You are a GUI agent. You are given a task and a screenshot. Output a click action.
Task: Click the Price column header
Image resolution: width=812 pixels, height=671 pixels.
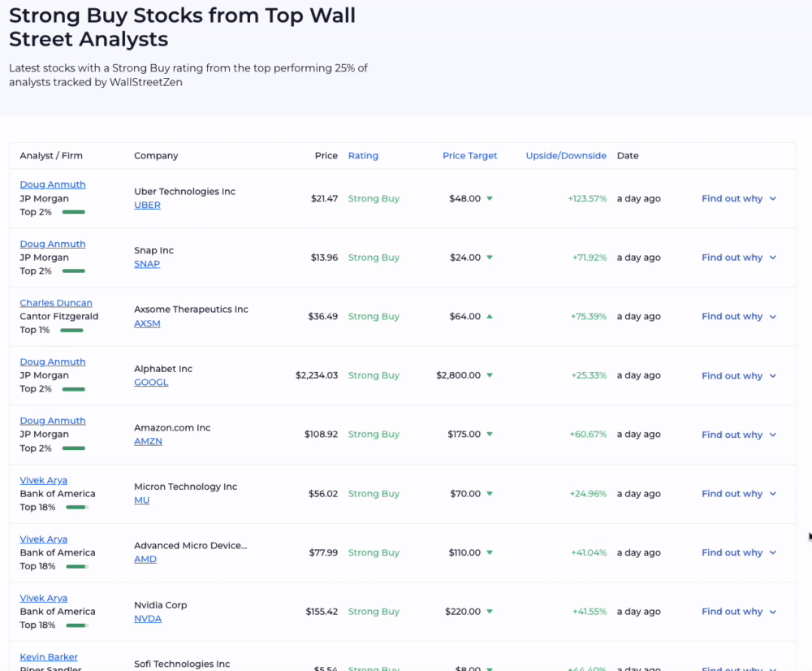coord(326,155)
